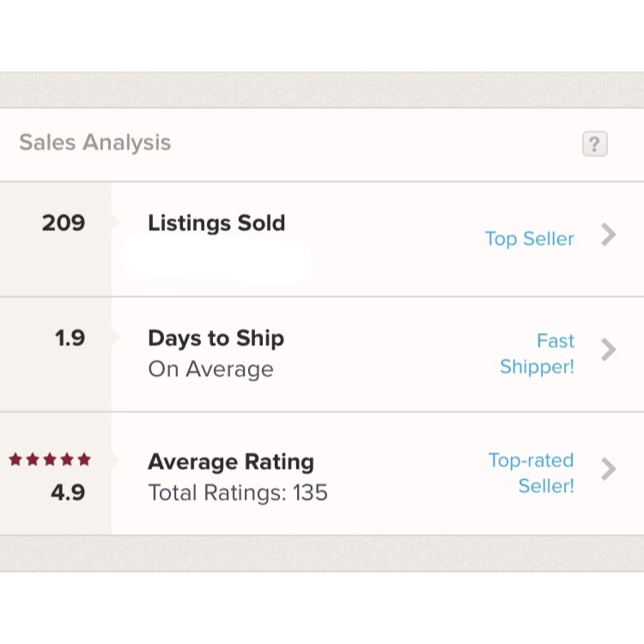This screenshot has width=644, height=644.
Task: Click the Total Ratings: 135 text
Action: 238,493
